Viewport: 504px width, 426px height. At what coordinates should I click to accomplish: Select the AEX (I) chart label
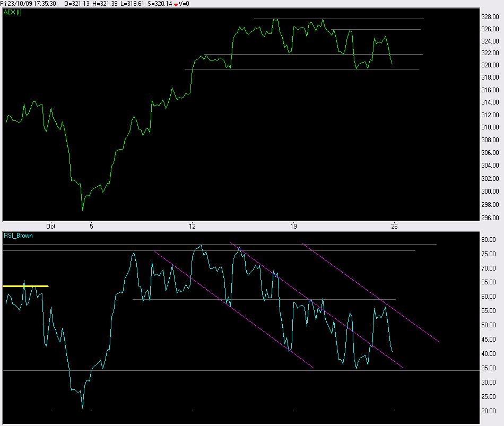point(13,13)
